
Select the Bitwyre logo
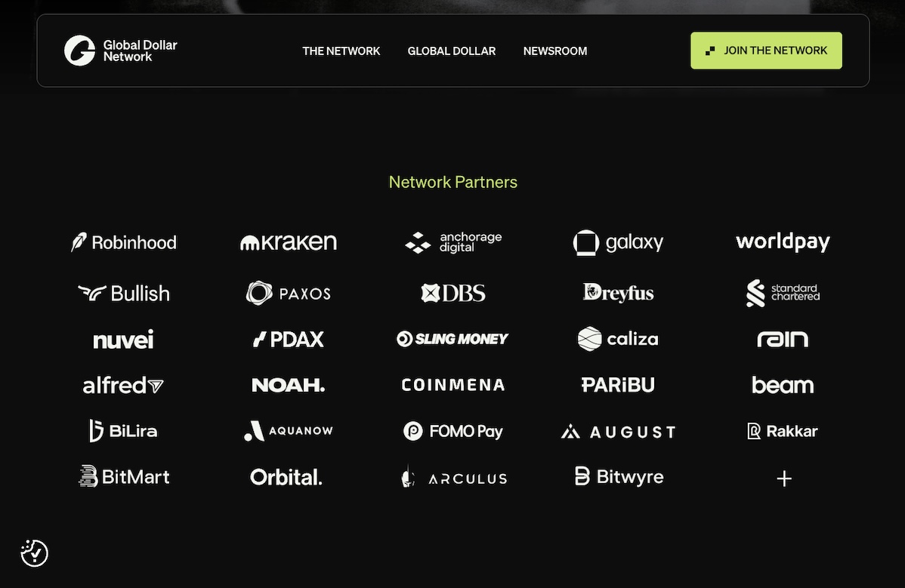click(x=619, y=477)
